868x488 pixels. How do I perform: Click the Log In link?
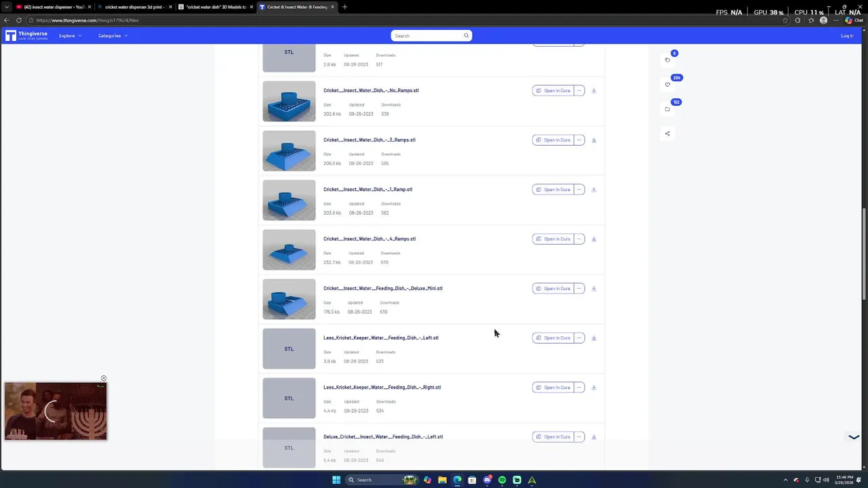click(847, 36)
